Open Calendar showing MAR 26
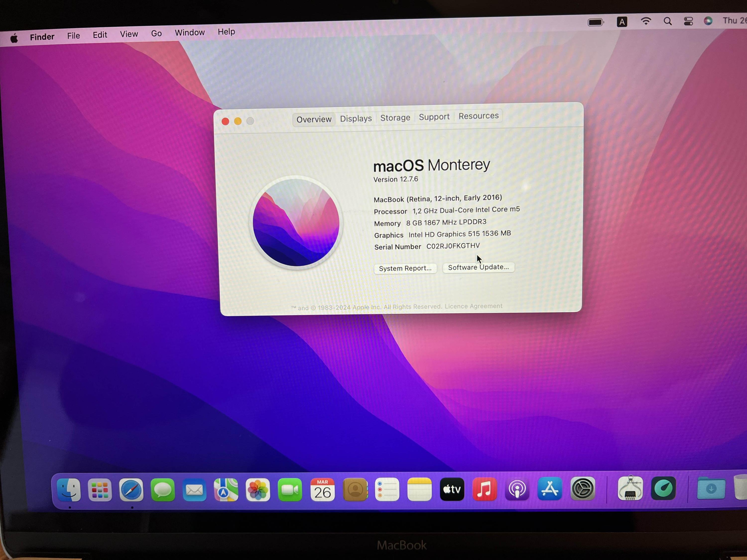This screenshot has height=560, width=747. tap(322, 490)
